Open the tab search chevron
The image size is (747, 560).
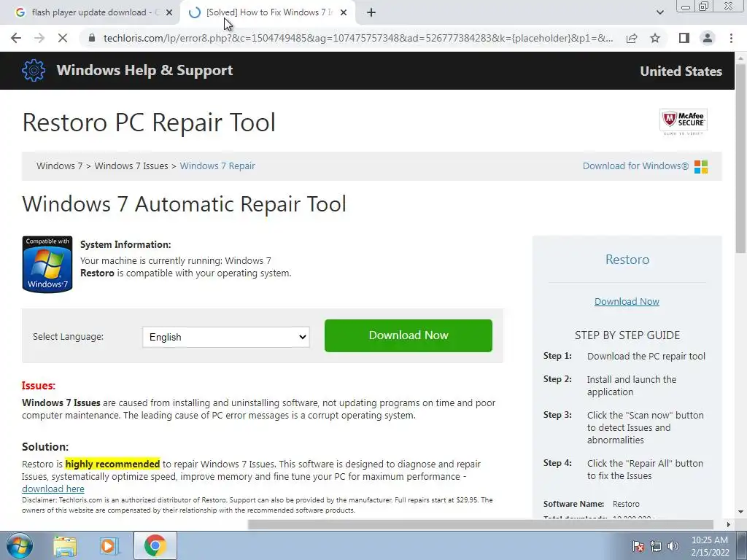click(659, 13)
